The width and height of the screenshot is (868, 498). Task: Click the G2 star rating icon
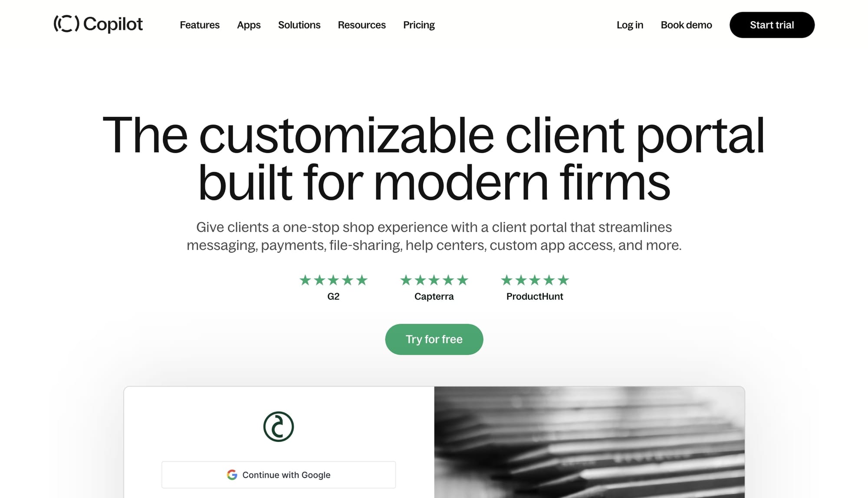(333, 280)
